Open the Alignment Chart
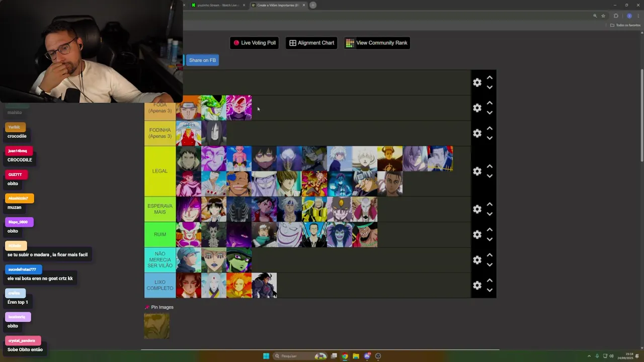The image size is (644, 362). (311, 43)
